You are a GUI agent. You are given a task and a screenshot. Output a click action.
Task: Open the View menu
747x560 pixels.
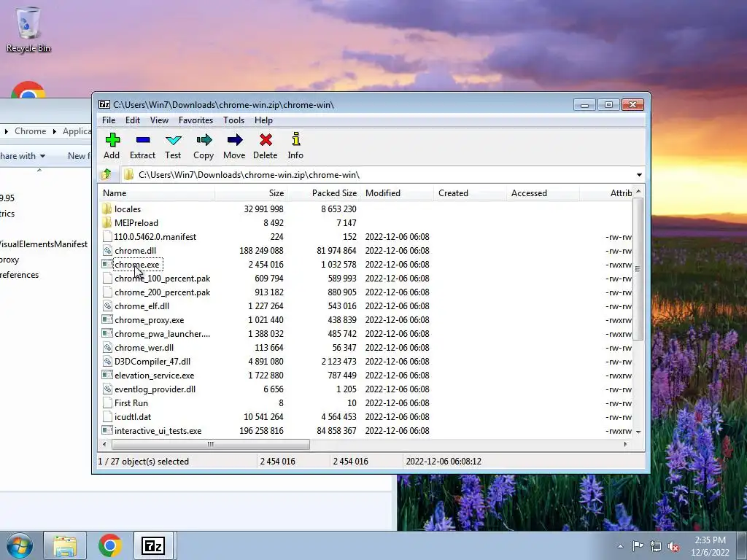(x=159, y=120)
